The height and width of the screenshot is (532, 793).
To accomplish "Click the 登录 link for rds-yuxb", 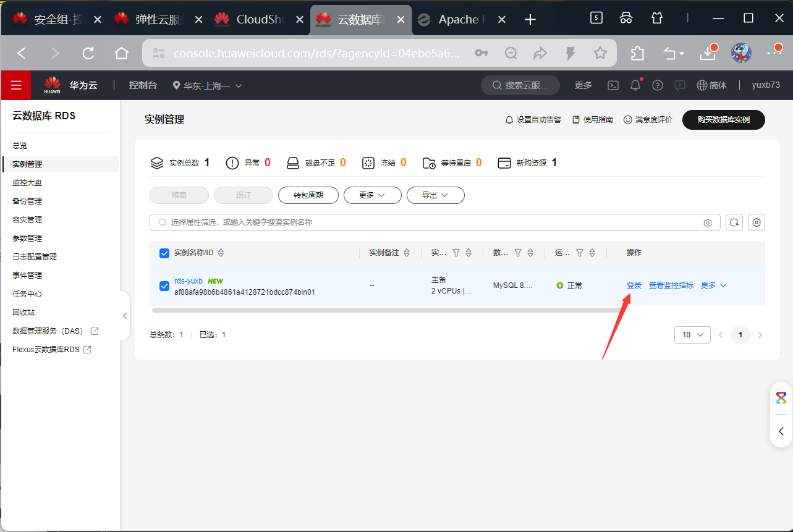I will pyautogui.click(x=634, y=285).
